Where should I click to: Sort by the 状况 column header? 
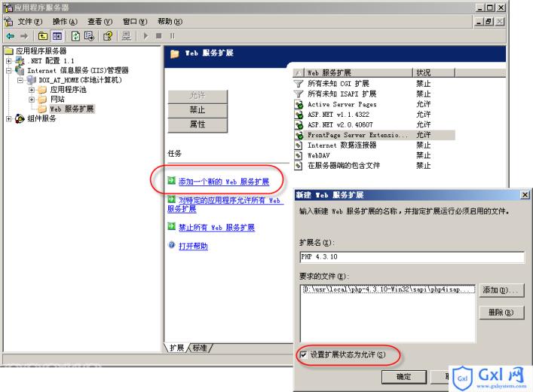(433, 73)
